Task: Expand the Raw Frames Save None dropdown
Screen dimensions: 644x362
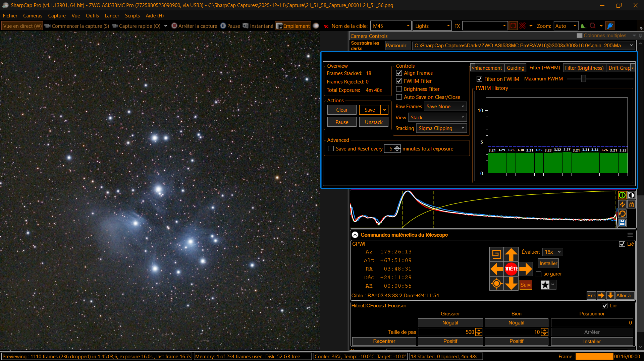Action: 445,107
